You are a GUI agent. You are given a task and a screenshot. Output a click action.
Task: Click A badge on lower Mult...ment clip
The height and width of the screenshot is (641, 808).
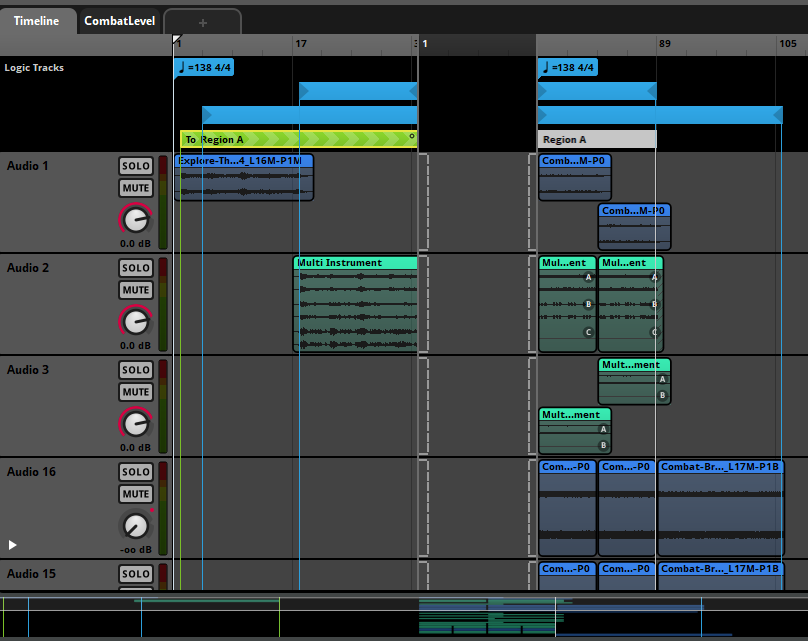point(603,429)
